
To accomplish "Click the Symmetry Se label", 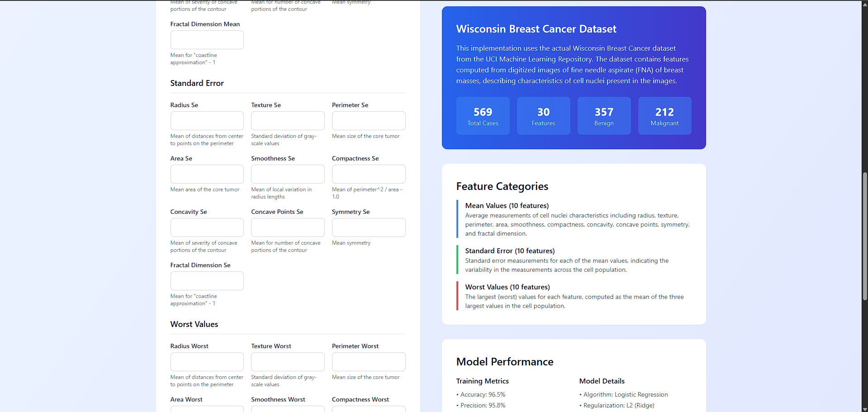I will click(x=351, y=212).
